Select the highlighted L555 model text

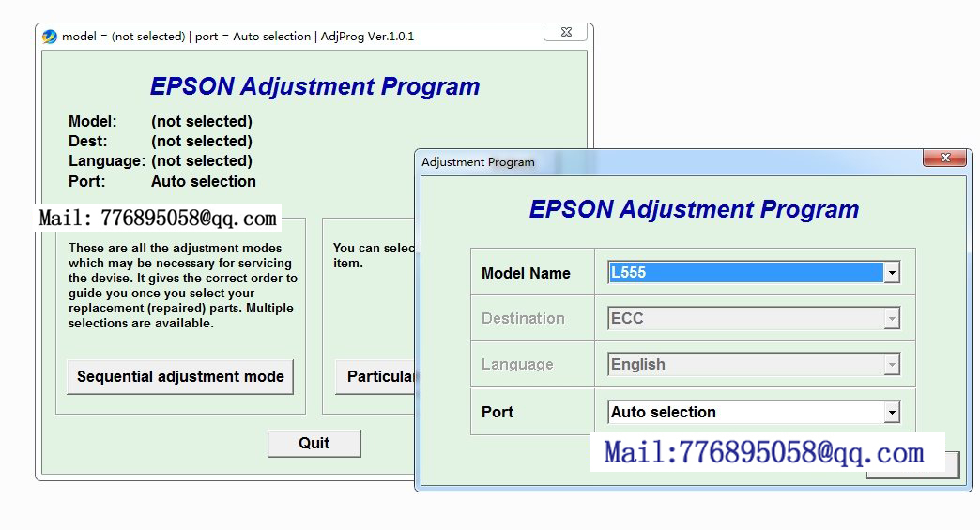pyautogui.click(x=745, y=273)
